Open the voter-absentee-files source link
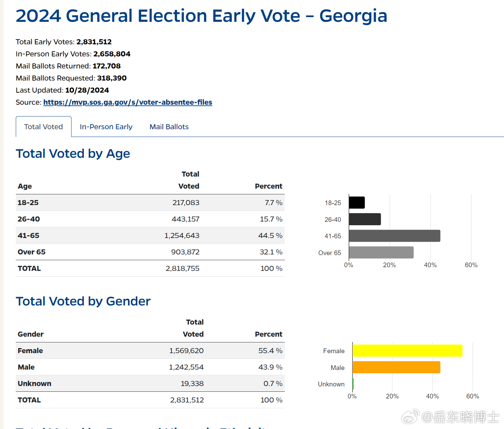Screen dimensions: 504x429 128,102
